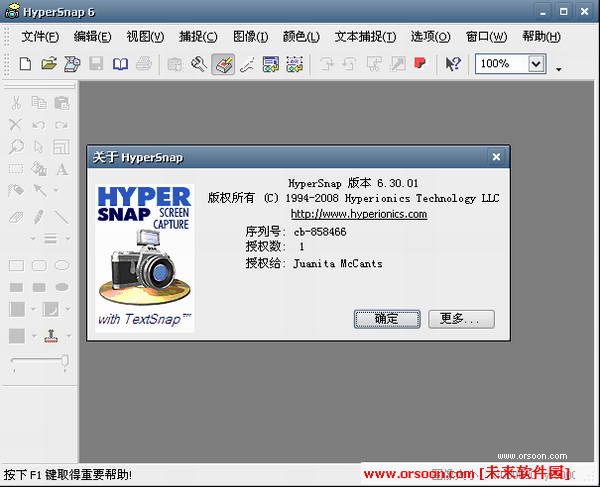
Task: Click the HyperSnap logo image in About dialog
Action: point(145,258)
